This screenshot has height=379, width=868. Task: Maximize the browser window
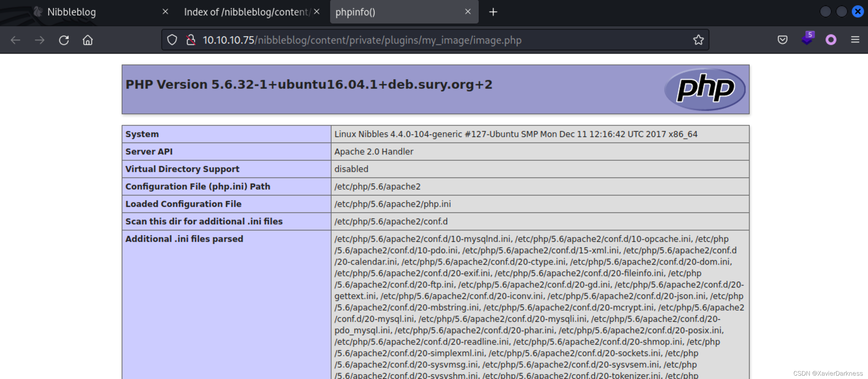(842, 12)
